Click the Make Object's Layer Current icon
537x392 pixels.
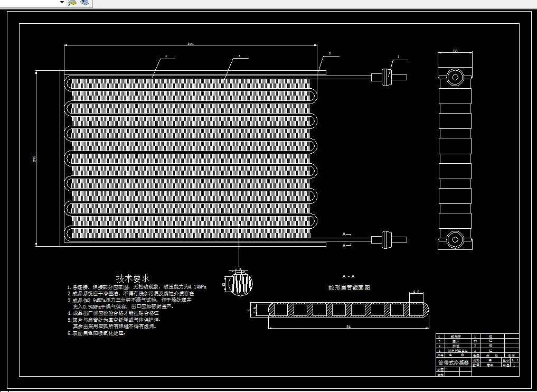click(x=72, y=3)
